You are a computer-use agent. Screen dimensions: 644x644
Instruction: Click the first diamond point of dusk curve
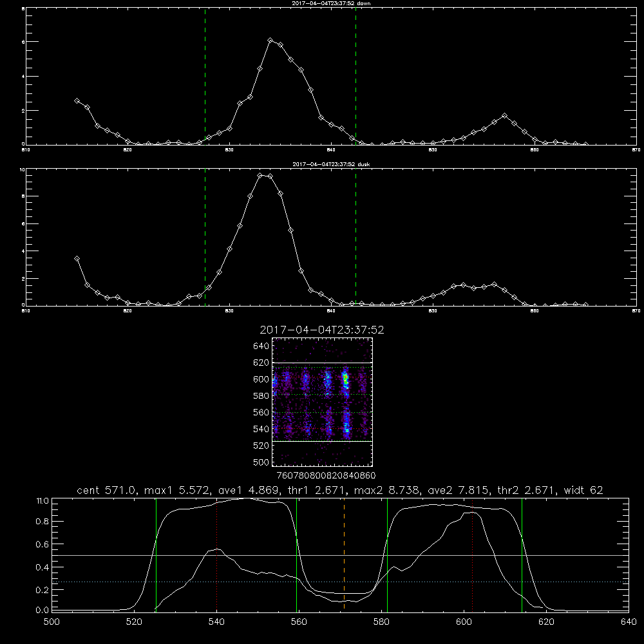click(x=77, y=259)
